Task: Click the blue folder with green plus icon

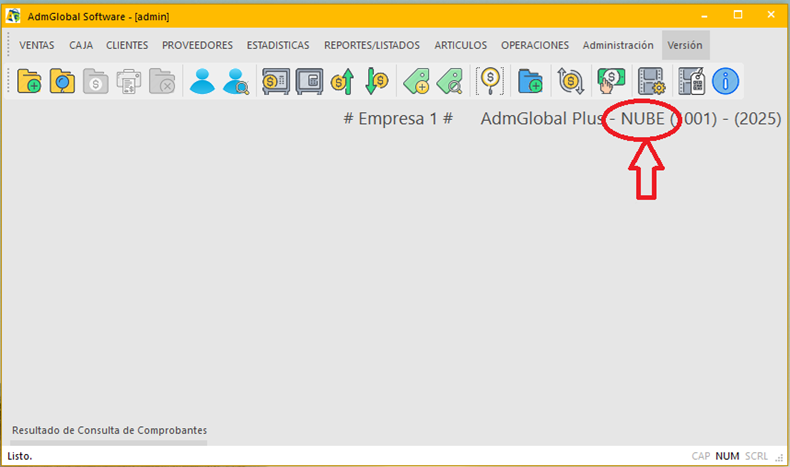Action: [530, 81]
